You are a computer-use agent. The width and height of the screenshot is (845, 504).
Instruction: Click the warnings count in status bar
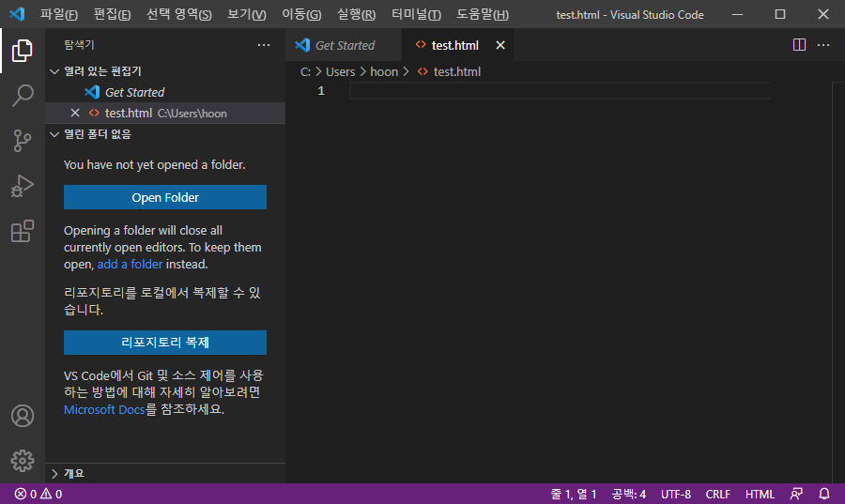52,494
